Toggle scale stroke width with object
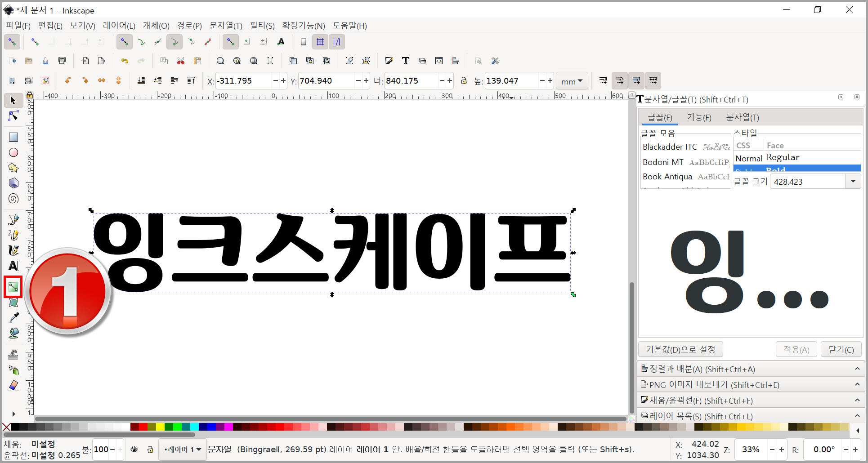The width and height of the screenshot is (868, 463). click(x=603, y=80)
